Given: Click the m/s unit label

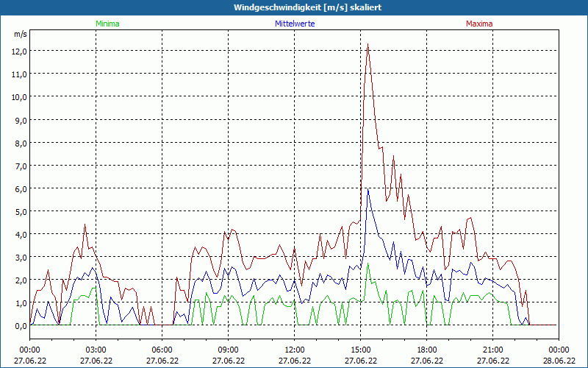Looking at the screenshot, I should tap(20, 34).
